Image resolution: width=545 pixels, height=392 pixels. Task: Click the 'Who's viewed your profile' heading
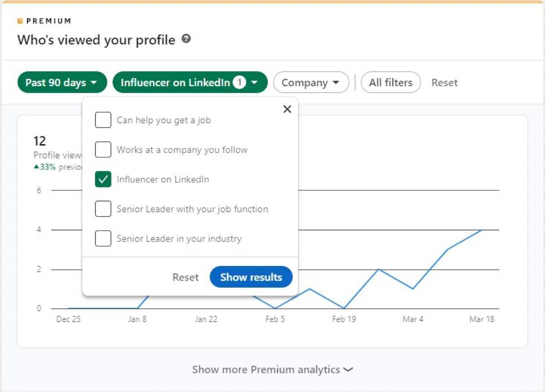tap(96, 40)
